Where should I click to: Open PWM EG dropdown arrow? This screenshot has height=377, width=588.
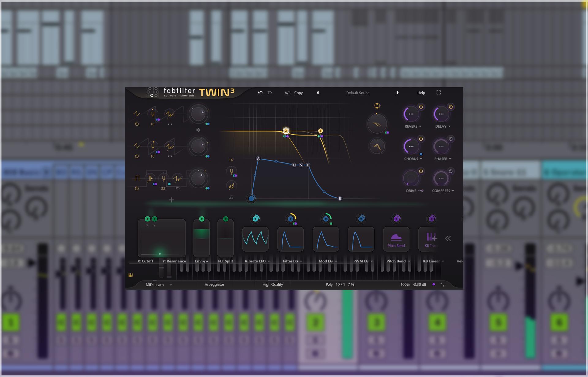click(372, 261)
